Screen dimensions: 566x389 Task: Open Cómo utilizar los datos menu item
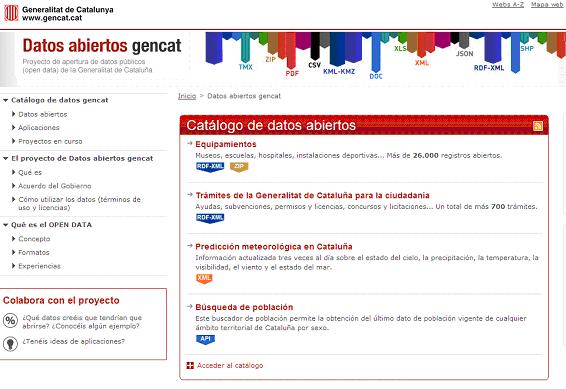pos(79,204)
